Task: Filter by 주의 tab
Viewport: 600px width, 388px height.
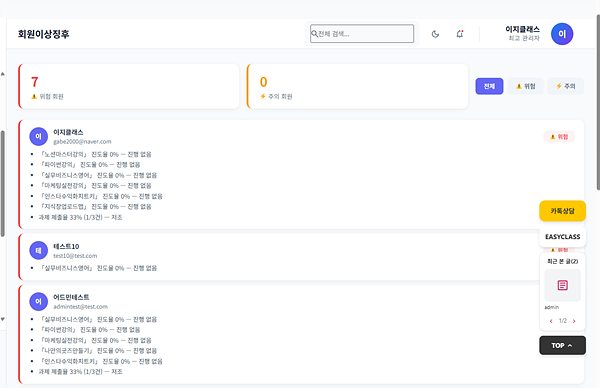Action: [x=566, y=86]
